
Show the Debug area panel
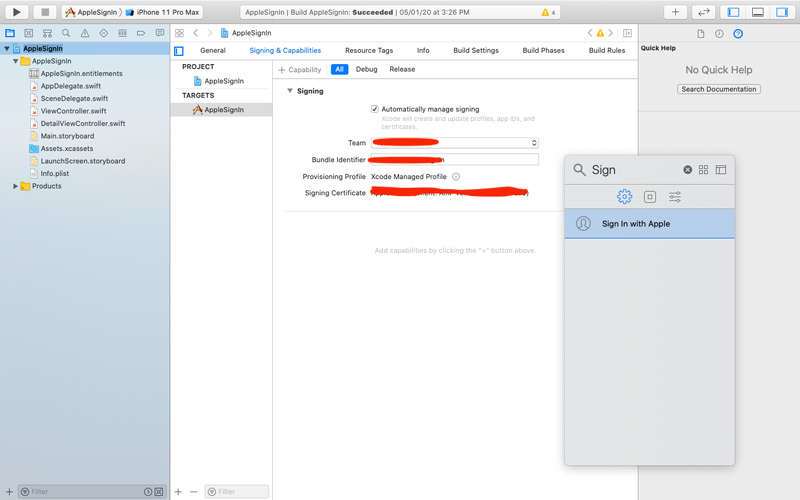(758, 12)
